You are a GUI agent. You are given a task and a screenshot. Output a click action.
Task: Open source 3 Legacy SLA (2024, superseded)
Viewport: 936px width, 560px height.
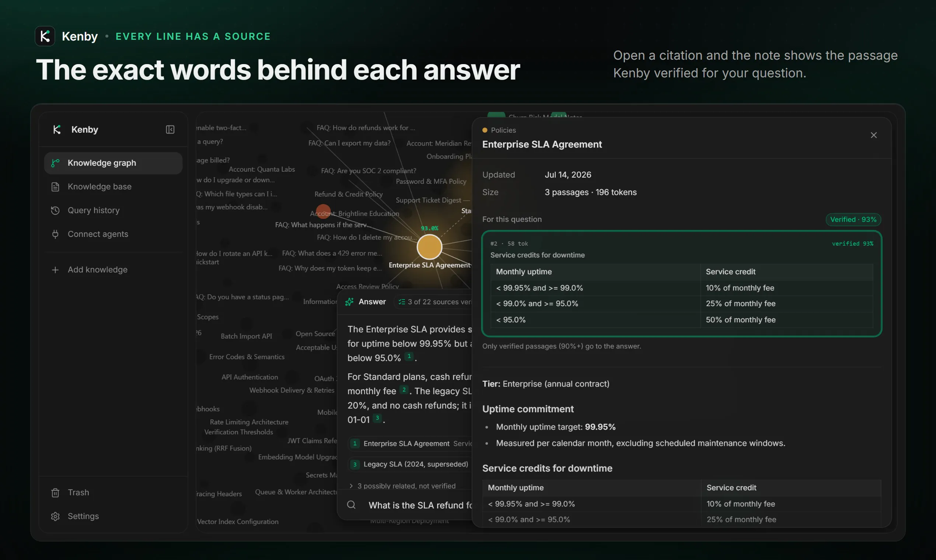point(410,465)
